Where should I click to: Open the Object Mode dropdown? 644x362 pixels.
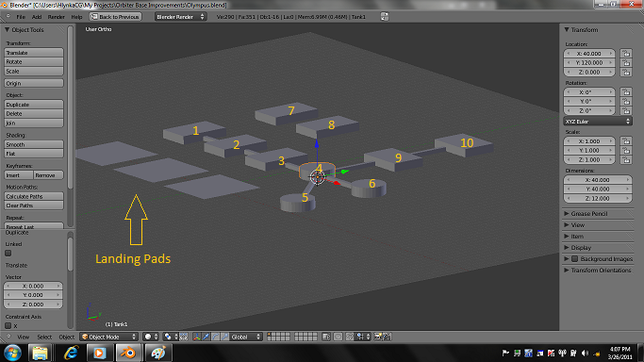(108, 337)
